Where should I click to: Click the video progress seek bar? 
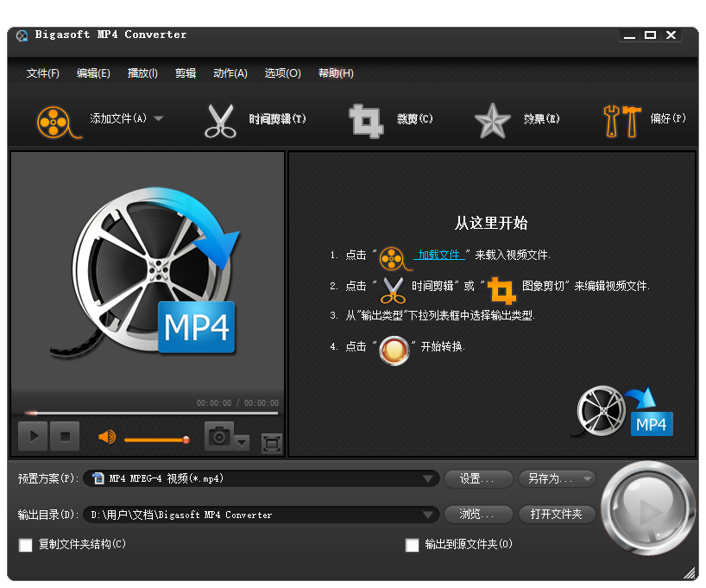click(x=151, y=413)
